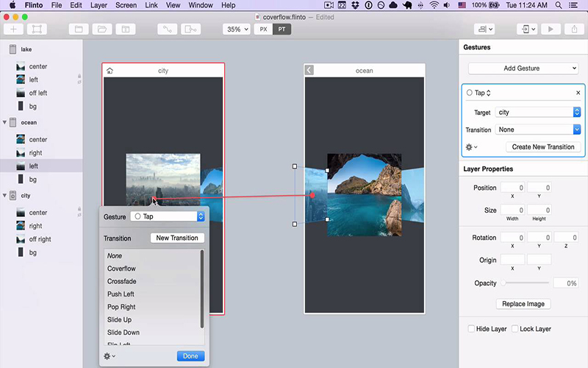Open gear menu in Gestures panel

[471, 147]
